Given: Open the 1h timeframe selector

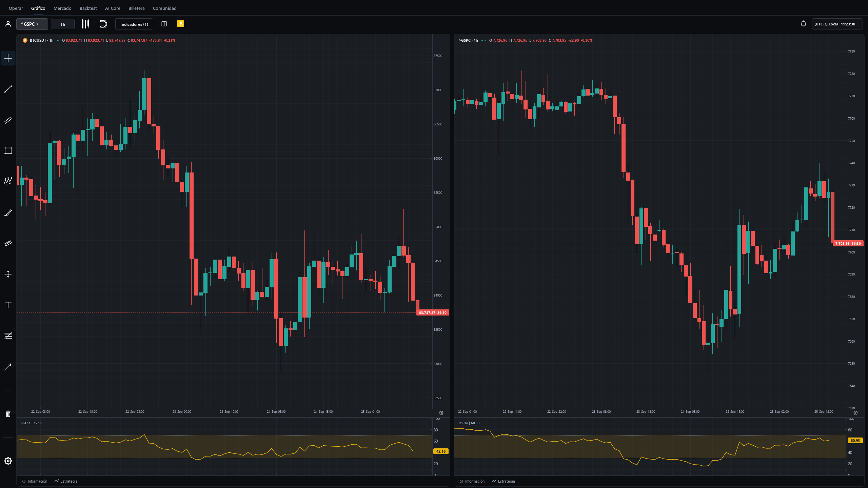Looking at the screenshot, I should point(63,24).
